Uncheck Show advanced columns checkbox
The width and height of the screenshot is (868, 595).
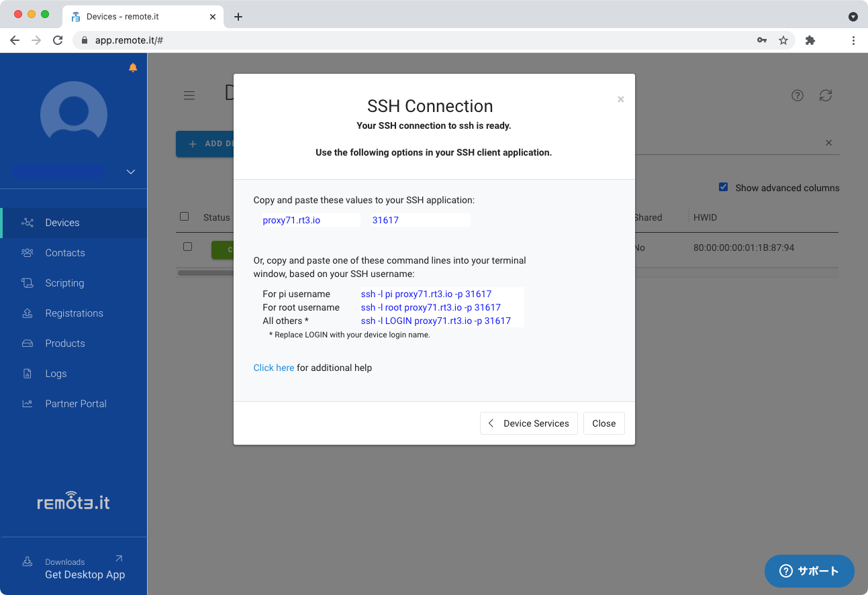(723, 187)
